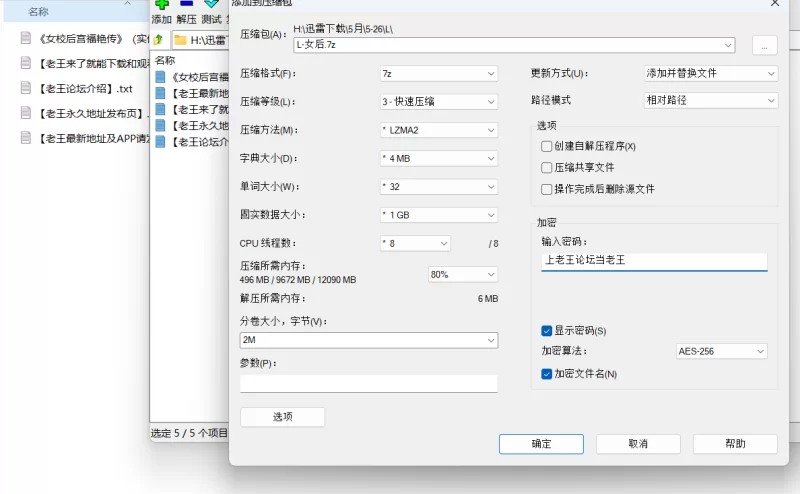Click the 帮助 button
This screenshot has width=800, height=494.
click(735, 444)
